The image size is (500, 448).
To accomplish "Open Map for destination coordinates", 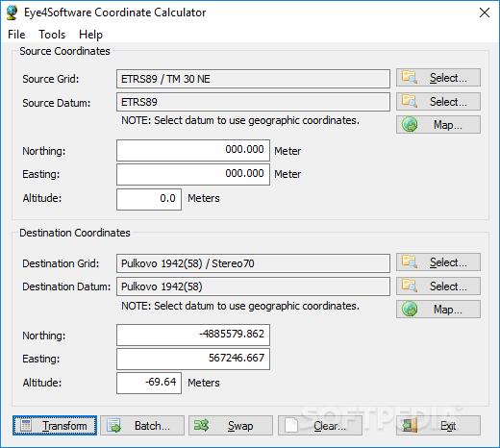I will (x=438, y=310).
